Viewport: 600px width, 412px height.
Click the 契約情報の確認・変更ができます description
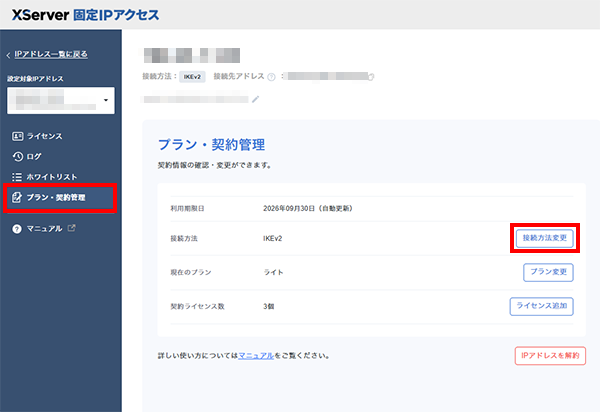click(x=215, y=165)
